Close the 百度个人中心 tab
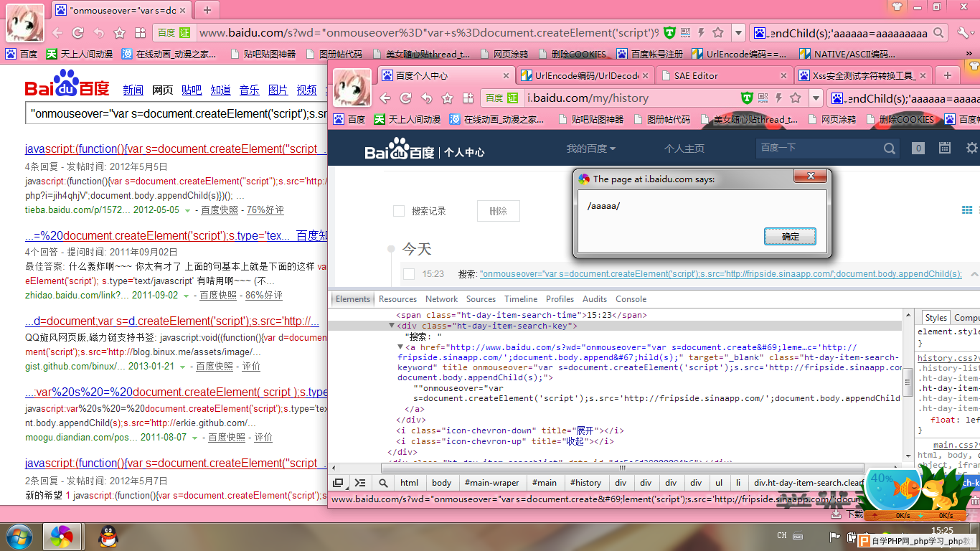 [506, 75]
